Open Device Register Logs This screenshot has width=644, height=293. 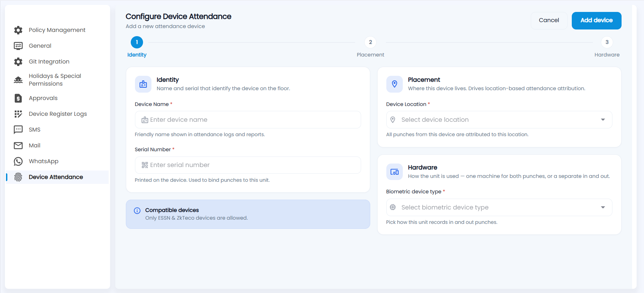click(57, 114)
